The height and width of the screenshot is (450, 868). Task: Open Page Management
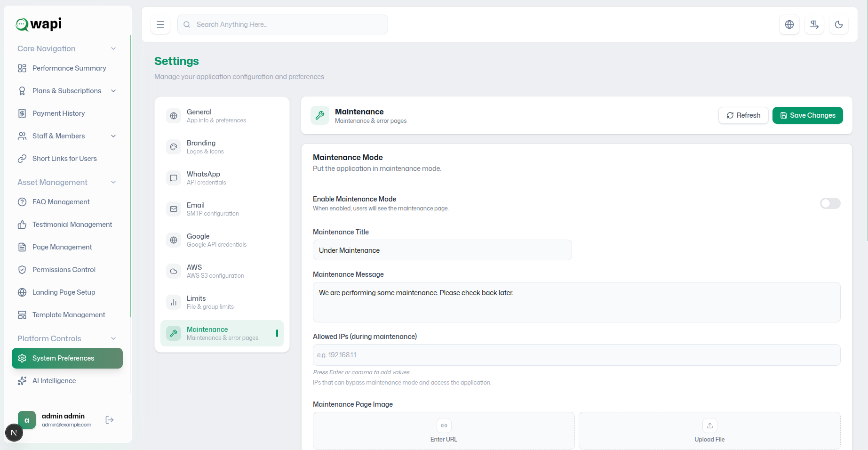(x=67, y=247)
